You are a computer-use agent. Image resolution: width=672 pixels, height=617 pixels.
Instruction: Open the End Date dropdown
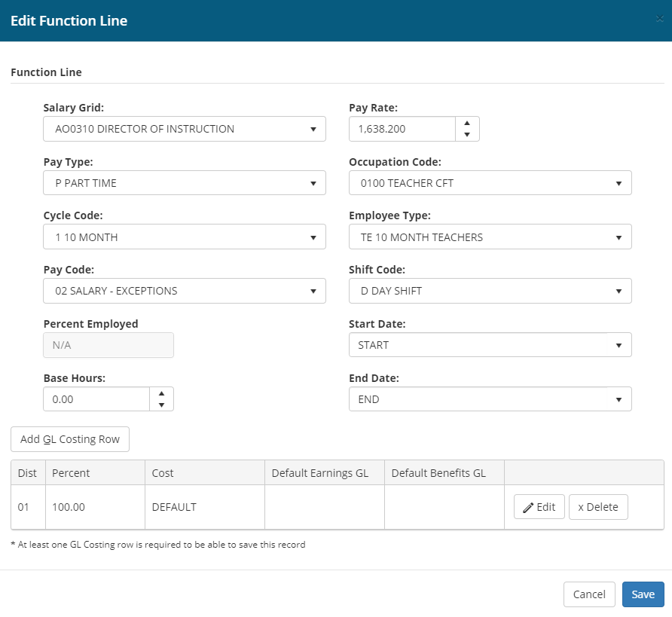pyautogui.click(x=490, y=399)
